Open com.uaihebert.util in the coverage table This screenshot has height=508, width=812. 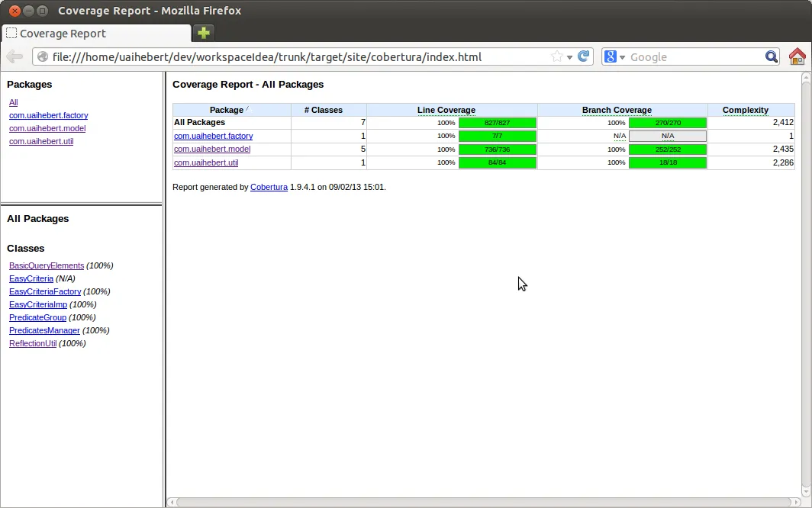pyautogui.click(x=206, y=162)
